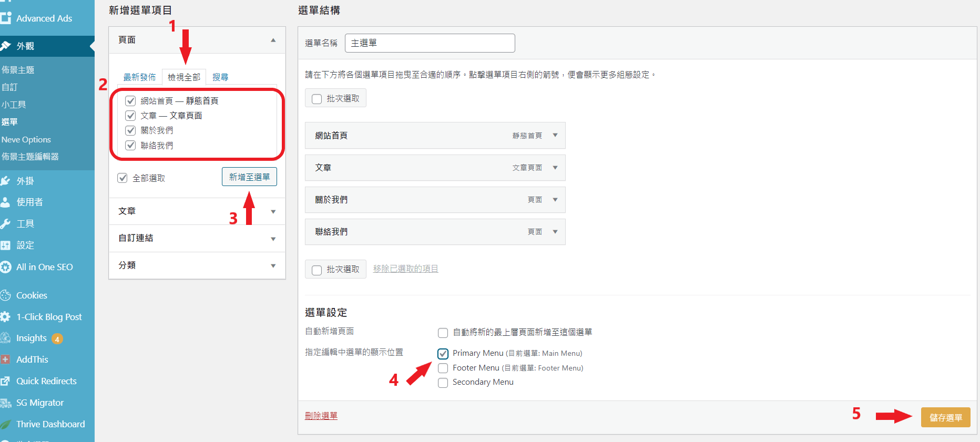980x442 pixels.
Task: Open Neve Options submenu item
Action: coord(26,139)
